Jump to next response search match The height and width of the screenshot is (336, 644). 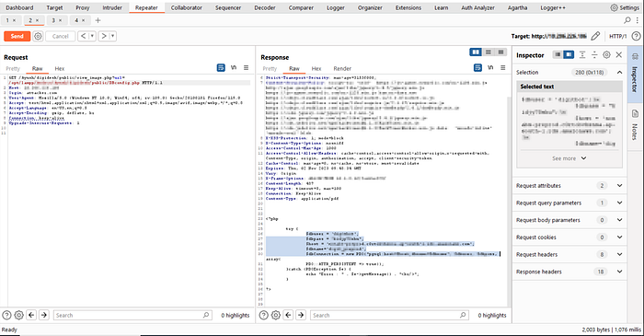pyautogui.click(x=301, y=315)
